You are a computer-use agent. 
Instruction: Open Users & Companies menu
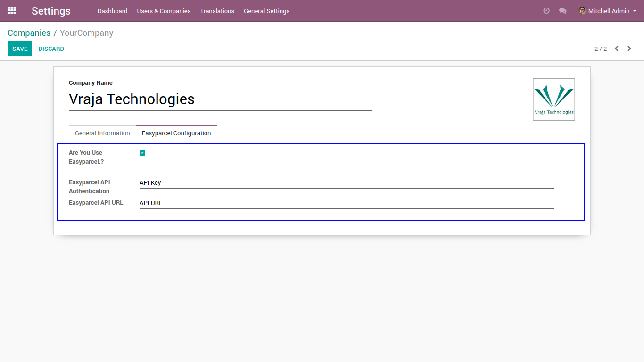coord(164,11)
